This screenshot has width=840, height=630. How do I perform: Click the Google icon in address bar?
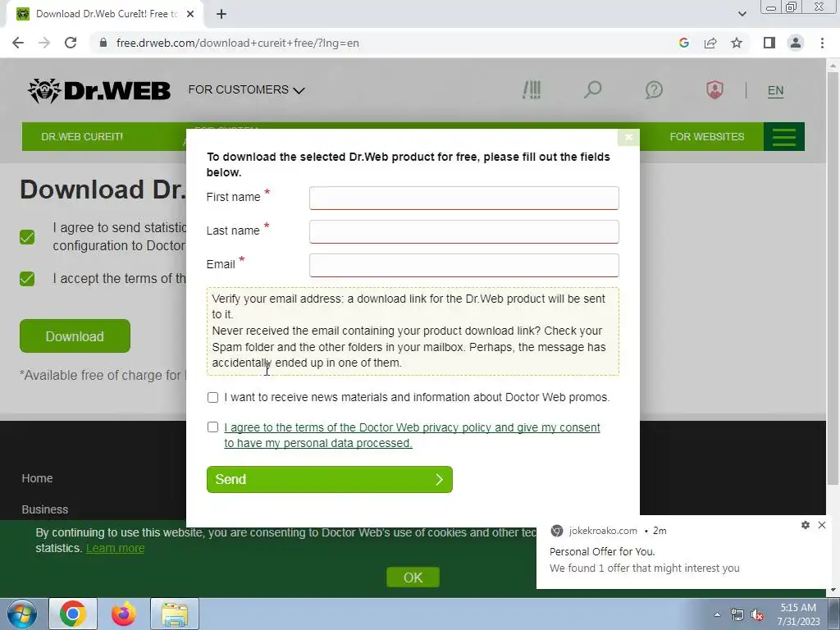point(683,43)
